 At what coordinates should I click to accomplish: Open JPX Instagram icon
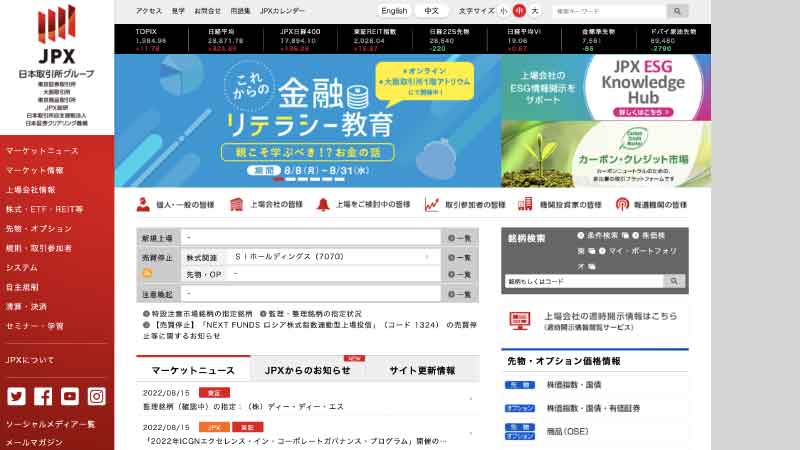click(x=96, y=396)
